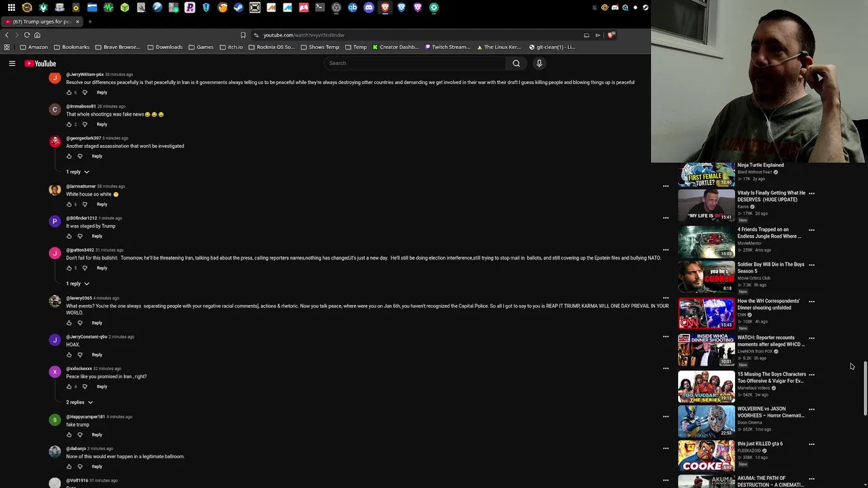Open The Linux Ker... bookmark

pos(499,47)
